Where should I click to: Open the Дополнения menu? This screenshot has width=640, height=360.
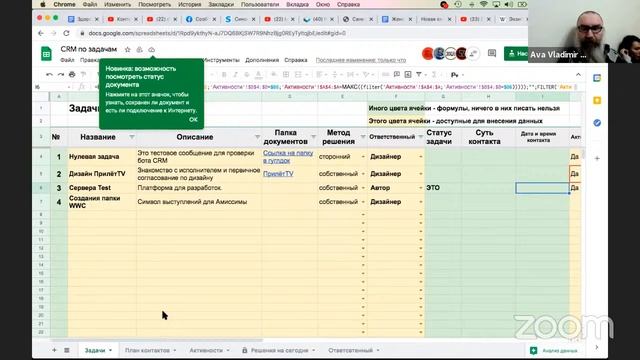[262, 60]
